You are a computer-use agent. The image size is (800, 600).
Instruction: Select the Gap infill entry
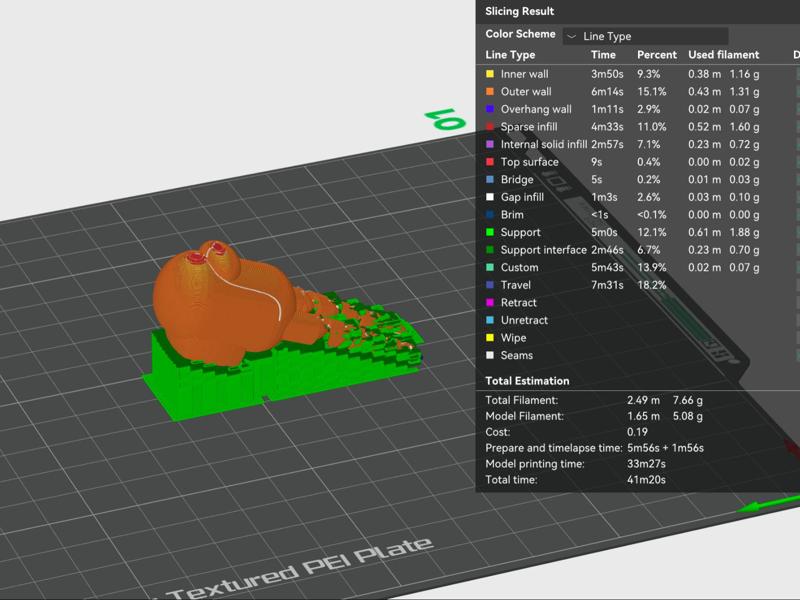click(x=522, y=197)
